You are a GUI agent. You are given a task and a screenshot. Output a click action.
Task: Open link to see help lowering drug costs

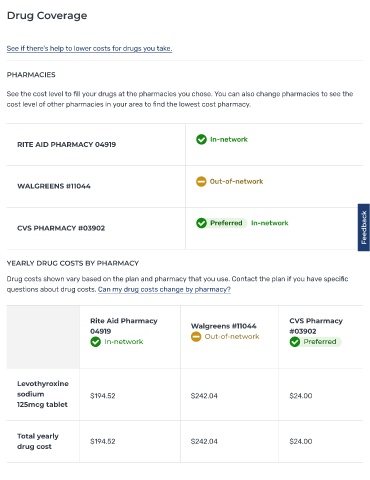coord(89,49)
